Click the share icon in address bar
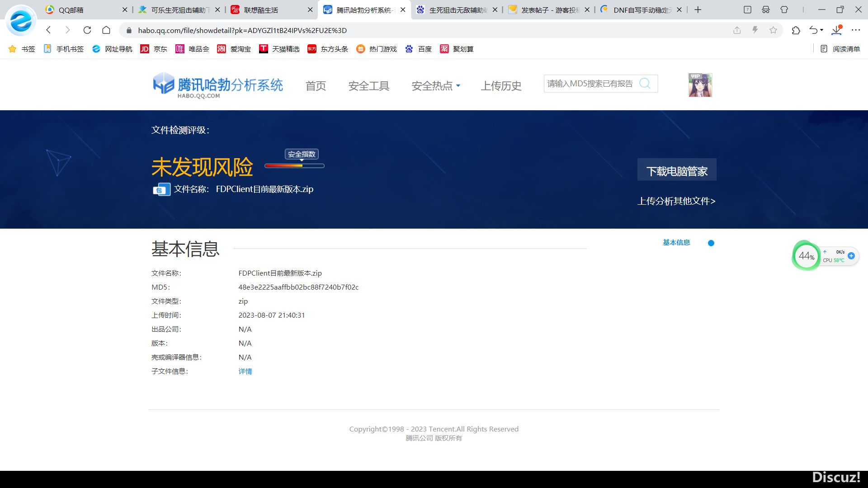 [737, 30]
